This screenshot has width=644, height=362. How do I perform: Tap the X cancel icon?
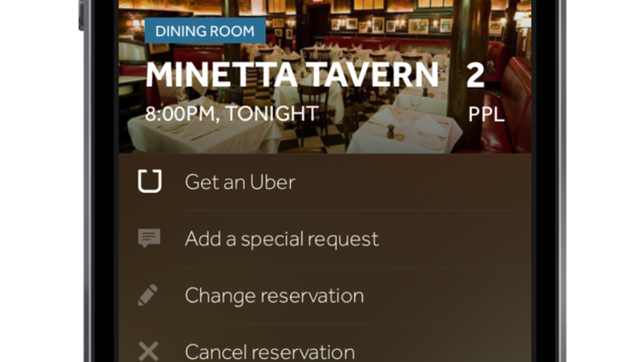click(148, 352)
